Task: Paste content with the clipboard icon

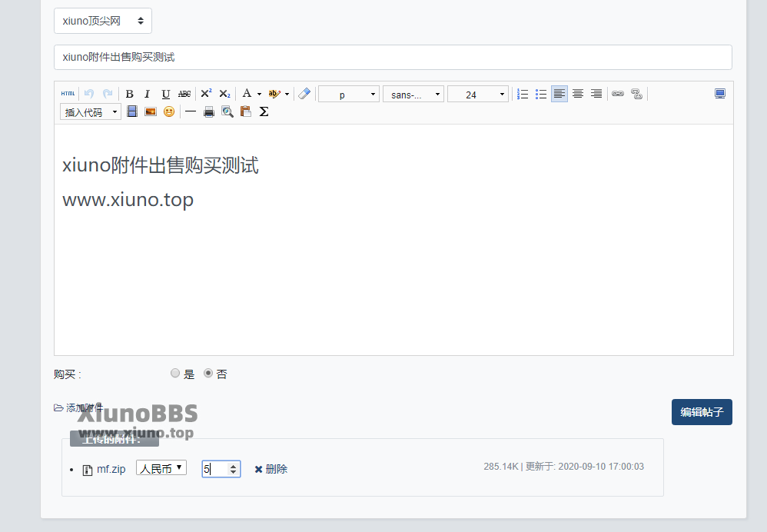Action: (246, 111)
